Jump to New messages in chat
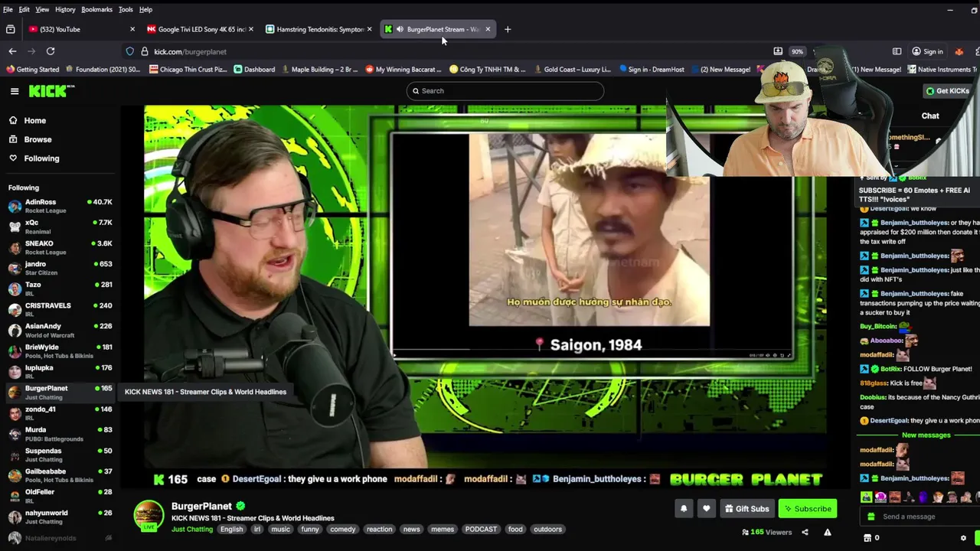 (x=926, y=435)
